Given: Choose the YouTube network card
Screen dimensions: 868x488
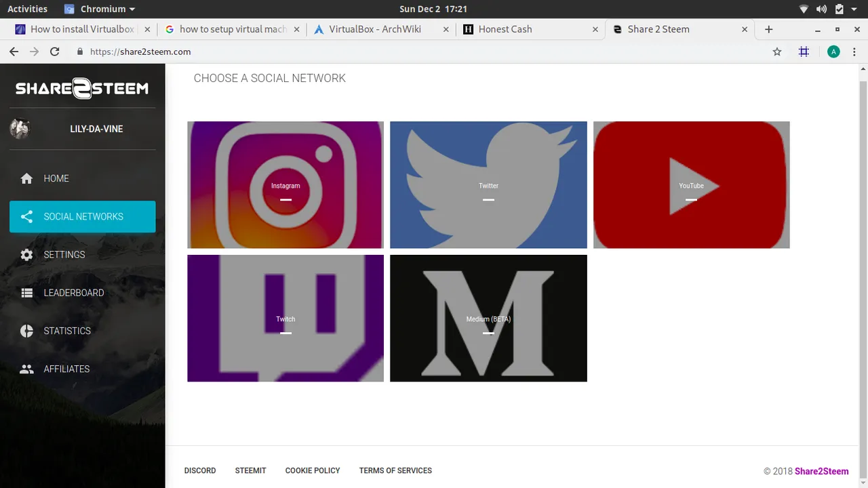Looking at the screenshot, I should [692, 185].
